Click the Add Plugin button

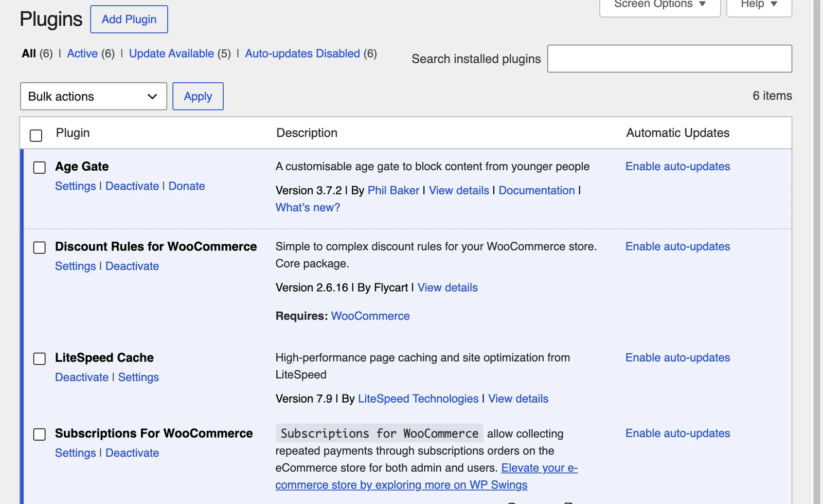click(129, 20)
